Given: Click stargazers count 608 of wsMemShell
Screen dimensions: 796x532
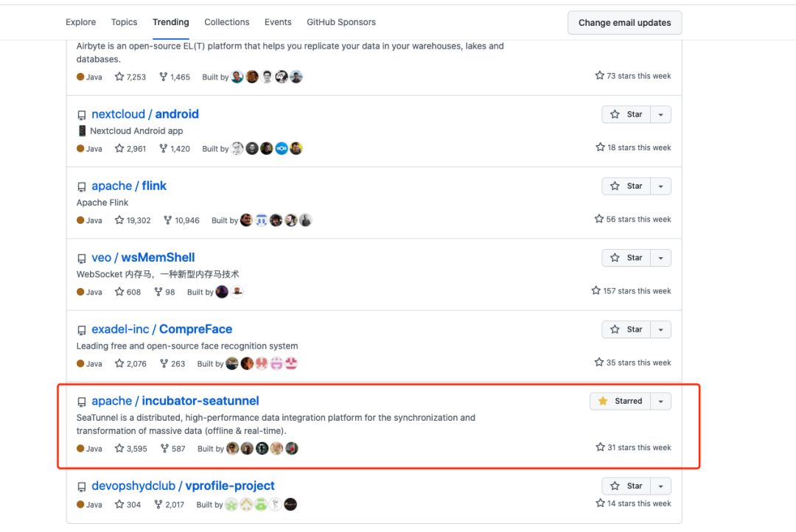Looking at the screenshot, I should (128, 292).
